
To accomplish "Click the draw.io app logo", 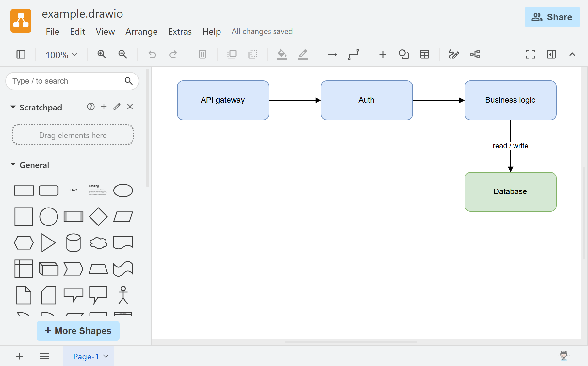I will (x=21, y=21).
